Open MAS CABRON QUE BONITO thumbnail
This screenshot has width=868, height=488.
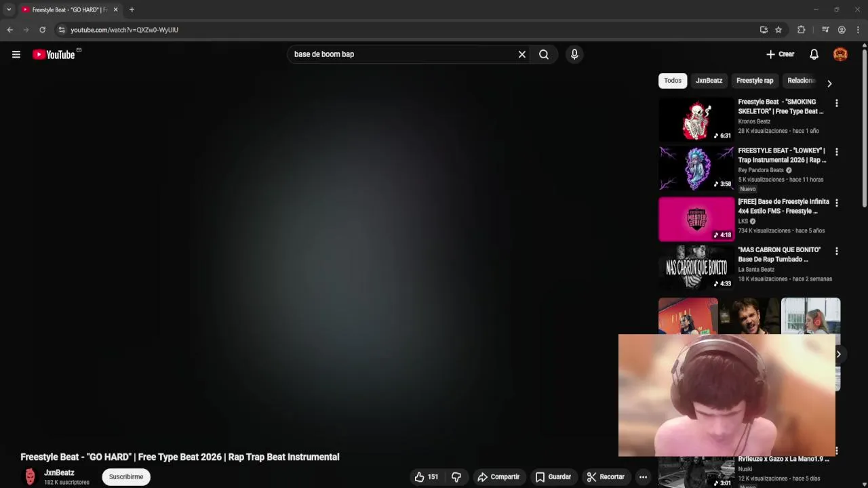pos(696,268)
